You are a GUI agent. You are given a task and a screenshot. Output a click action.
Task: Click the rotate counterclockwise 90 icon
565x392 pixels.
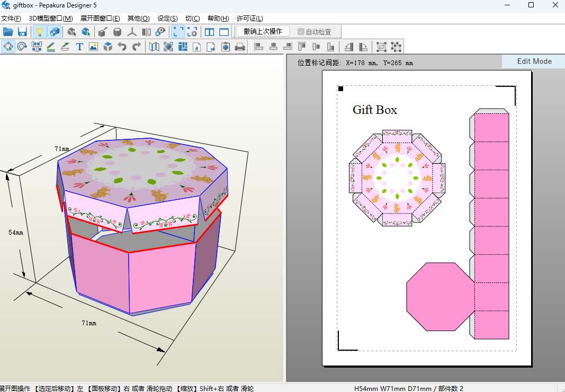348,47
